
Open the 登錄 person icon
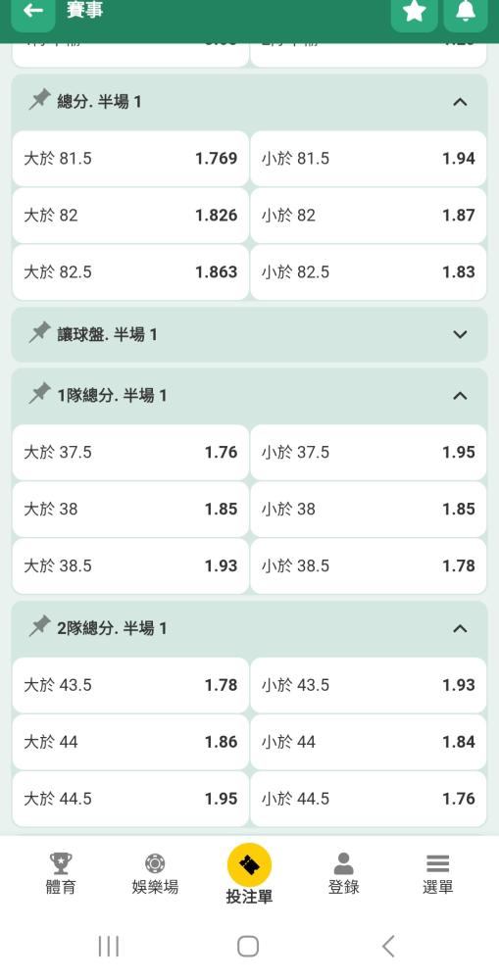tap(343, 863)
